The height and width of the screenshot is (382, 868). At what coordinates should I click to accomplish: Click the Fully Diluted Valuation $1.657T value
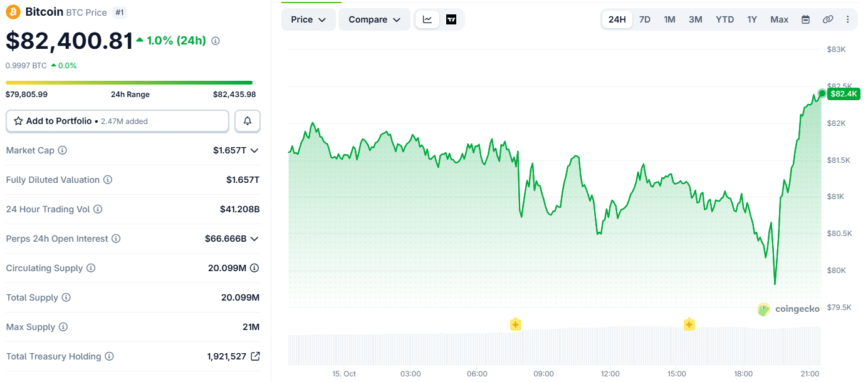pyautogui.click(x=243, y=180)
